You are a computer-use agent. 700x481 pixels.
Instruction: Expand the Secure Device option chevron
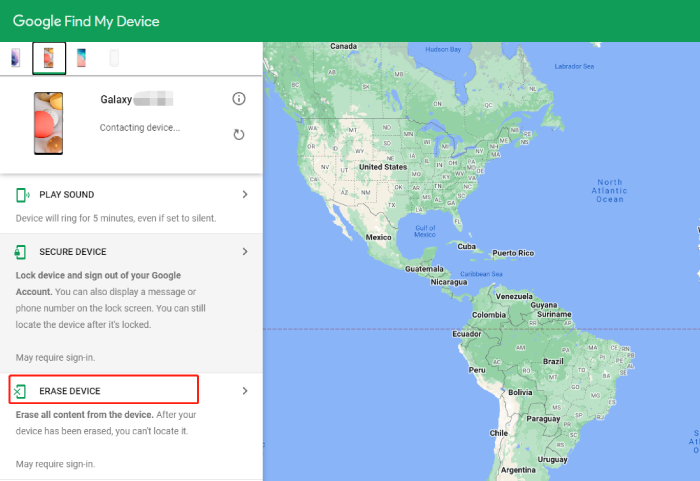tap(245, 252)
